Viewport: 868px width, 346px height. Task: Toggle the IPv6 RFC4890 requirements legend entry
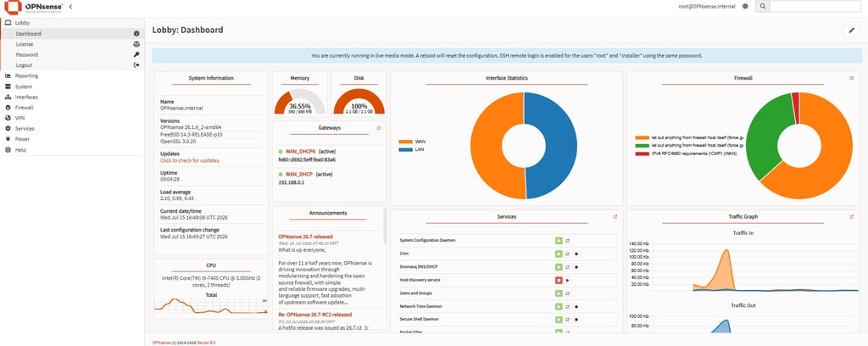coord(687,153)
